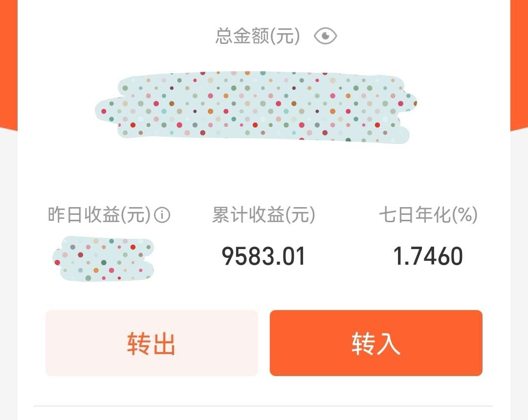The height and width of the screenshot is (420, 528).
Task: Open the 七日年化(%) label
Action: click(428, 215)
